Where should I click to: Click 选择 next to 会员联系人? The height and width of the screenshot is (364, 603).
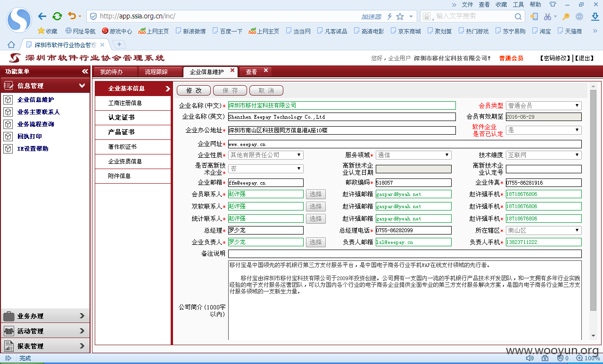(316, 194)
